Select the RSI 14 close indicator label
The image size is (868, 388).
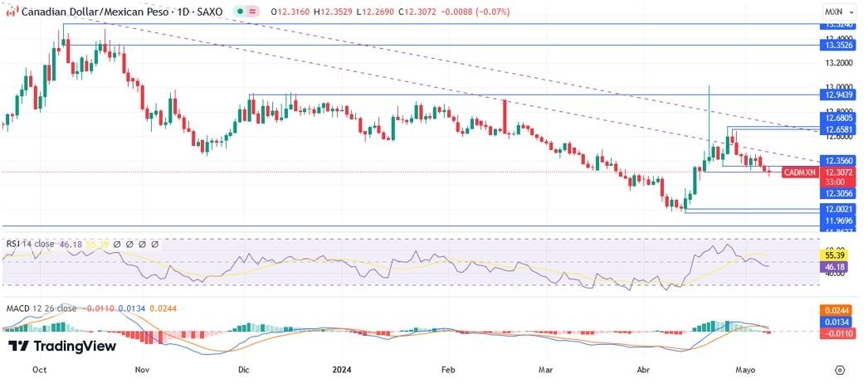coord(31,244)
